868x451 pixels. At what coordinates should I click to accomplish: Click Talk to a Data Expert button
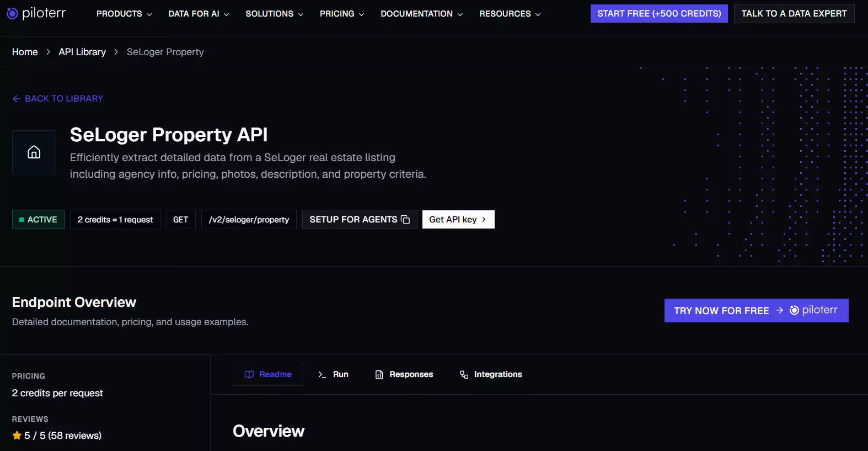click(x=794, y=14)
